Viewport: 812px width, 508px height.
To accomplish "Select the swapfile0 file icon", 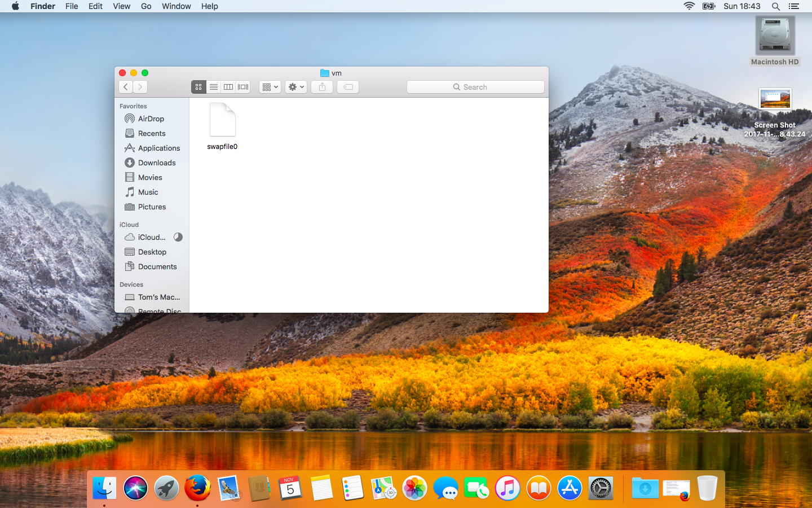I will (223, 120).
